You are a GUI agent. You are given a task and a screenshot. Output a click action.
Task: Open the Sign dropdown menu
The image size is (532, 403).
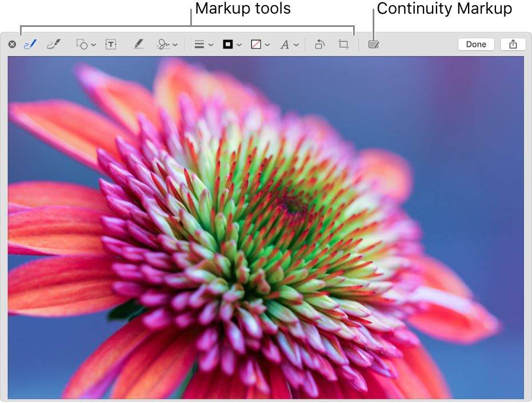[174, 44]
